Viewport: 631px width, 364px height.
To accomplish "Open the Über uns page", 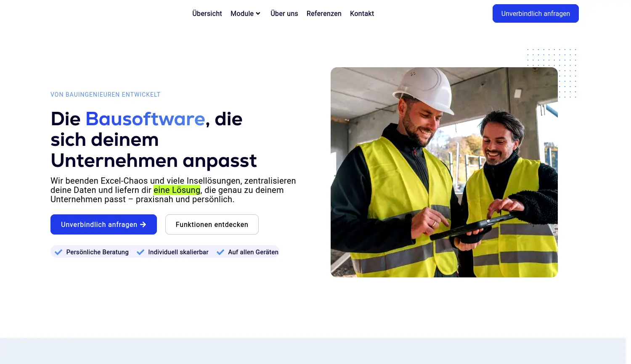I will tap(284, 13).
